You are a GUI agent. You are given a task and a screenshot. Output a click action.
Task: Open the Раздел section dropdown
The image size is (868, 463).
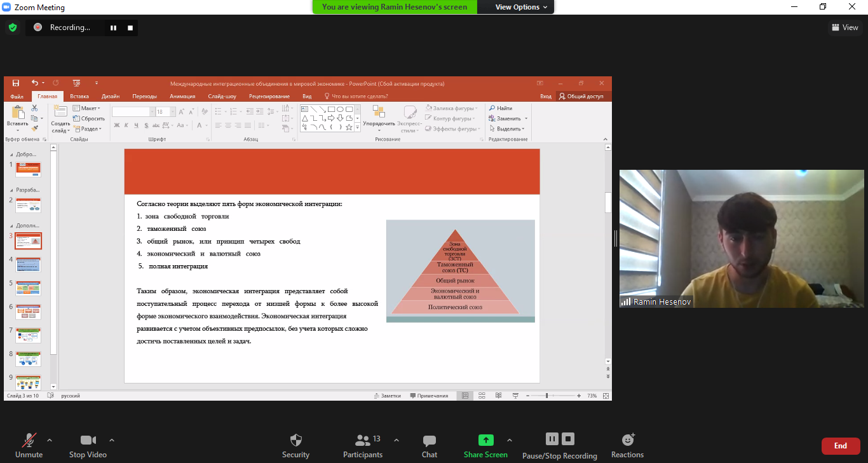pyautogui.click(x=87, y=128)
